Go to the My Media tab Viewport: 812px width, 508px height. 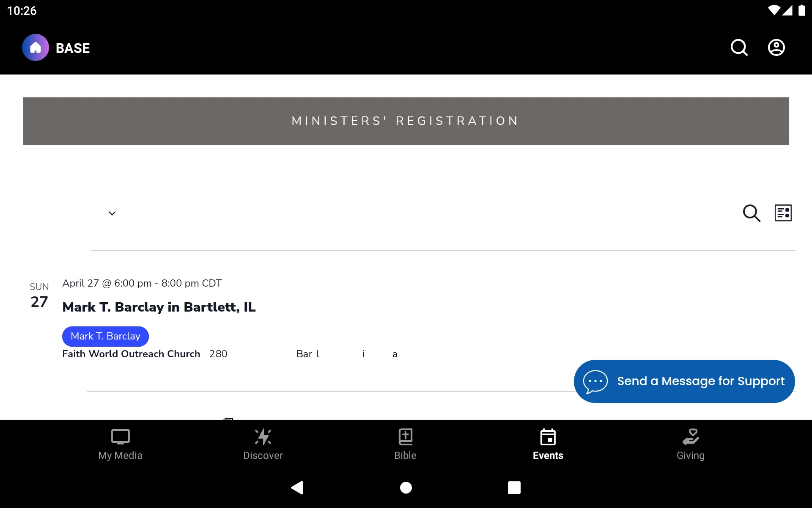click(x=120, y=444)
